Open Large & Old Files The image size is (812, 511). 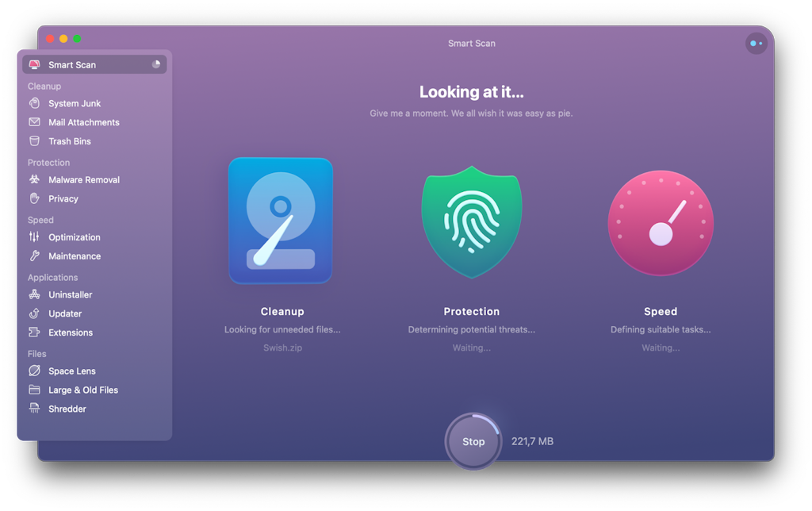click(x=34, y=390)
